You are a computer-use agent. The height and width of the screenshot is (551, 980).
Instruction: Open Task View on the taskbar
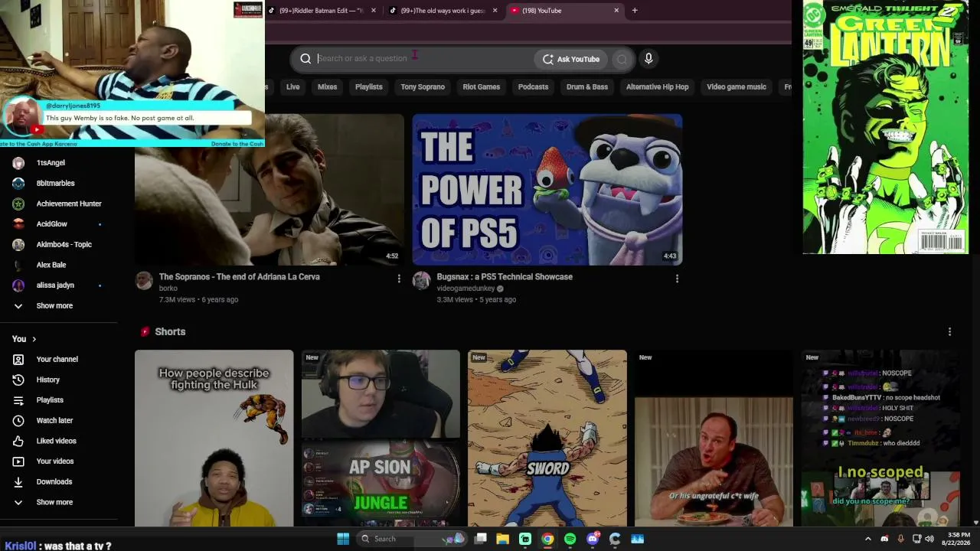coord(480,539)
